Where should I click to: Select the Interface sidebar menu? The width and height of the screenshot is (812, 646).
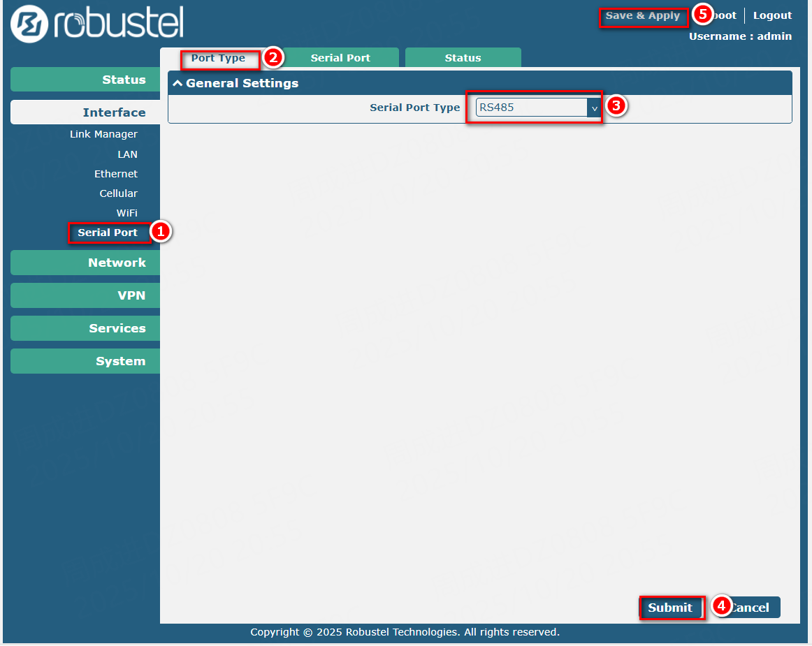click(x=85, y=112)
